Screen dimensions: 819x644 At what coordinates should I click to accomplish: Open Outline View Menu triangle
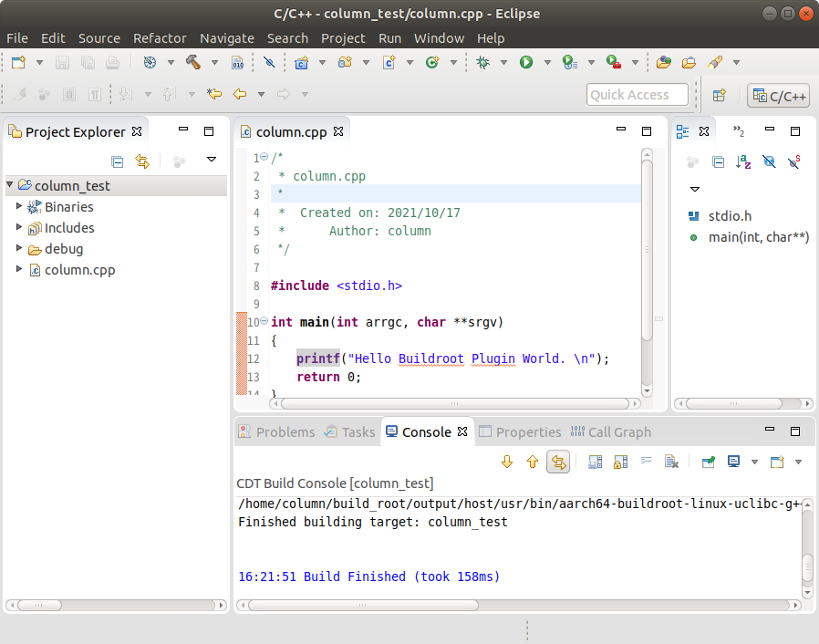695,189
